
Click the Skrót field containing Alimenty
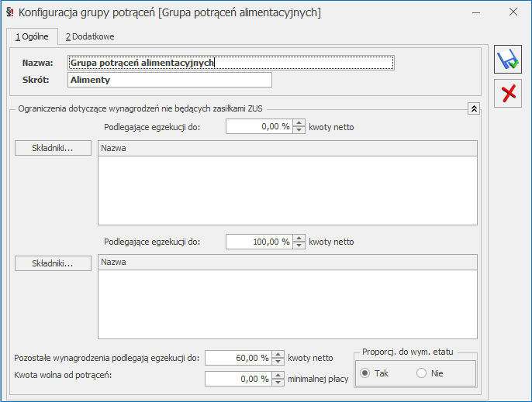click(x=169, y=80)
